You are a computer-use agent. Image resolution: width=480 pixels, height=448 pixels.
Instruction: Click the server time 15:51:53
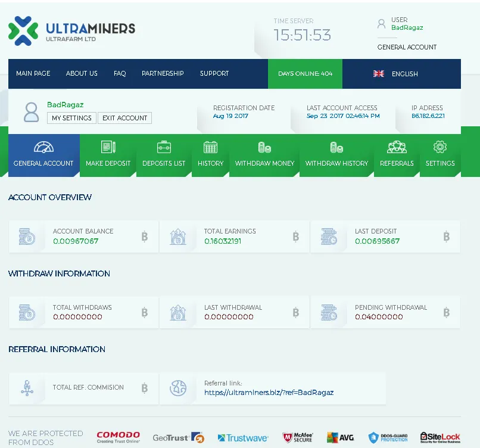302,35
